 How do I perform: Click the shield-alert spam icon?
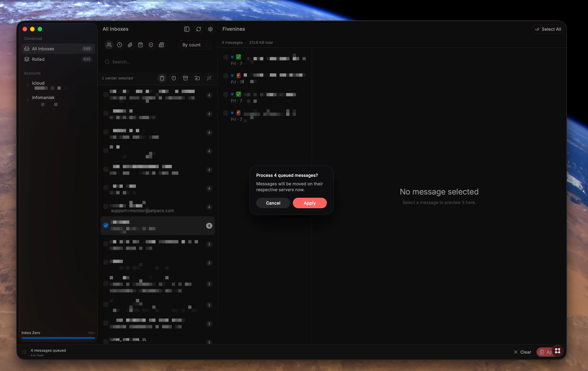(x=174, y=78)
